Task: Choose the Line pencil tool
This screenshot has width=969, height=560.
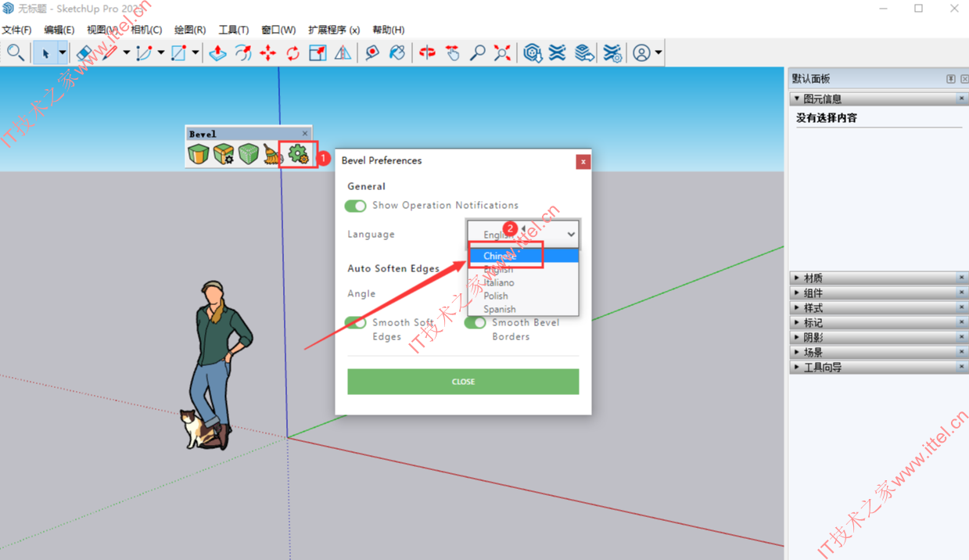Action: click(109, 53)
